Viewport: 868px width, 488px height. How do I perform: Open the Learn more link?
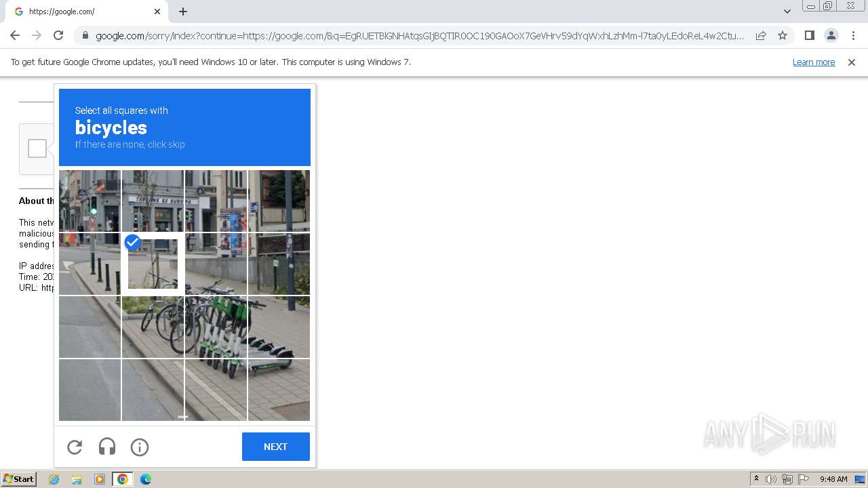pyautogui.click(x=814, y=62)
